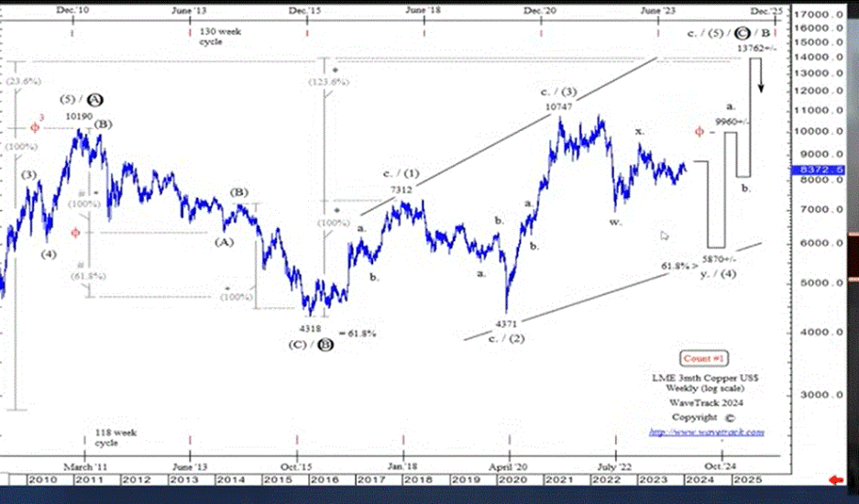Click the red phi symbol beside 9960 target
This screenshot has width=859, height=504.
tap(699, 133)
